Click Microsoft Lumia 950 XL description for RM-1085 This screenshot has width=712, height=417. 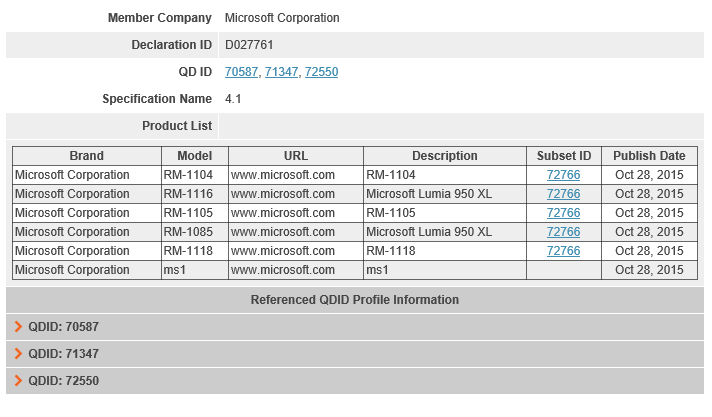(x=429, y=232)
